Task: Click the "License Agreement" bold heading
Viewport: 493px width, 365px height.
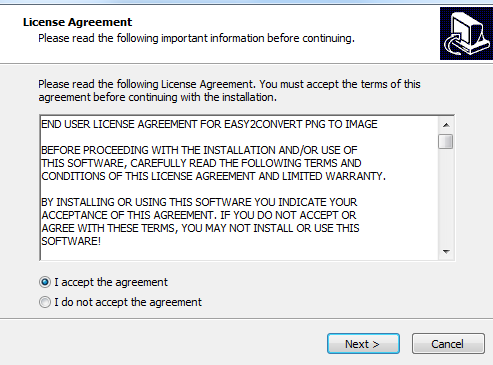Action: point(77,22)
